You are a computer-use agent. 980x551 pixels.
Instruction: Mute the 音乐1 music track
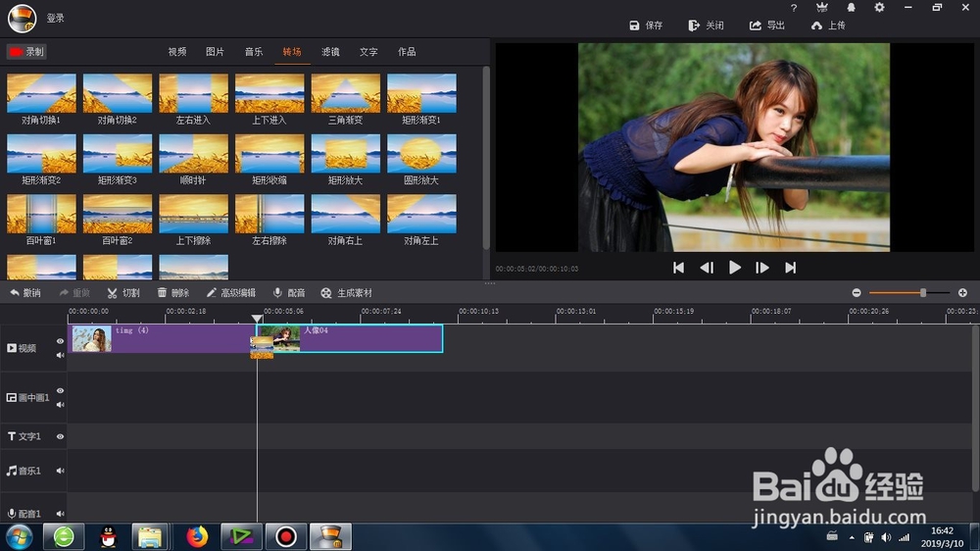[x=60, y=471]
